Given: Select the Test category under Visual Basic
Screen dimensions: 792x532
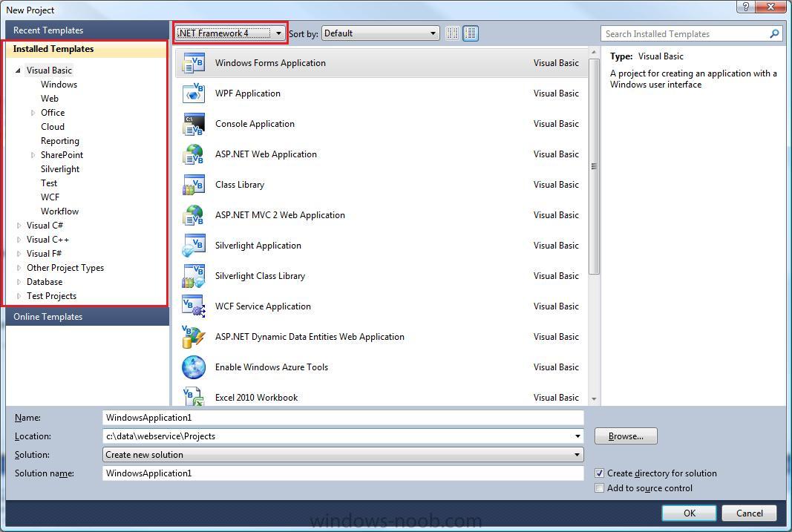Looking at the screenshot, I should pyautogui.click(x=49, y=183).
